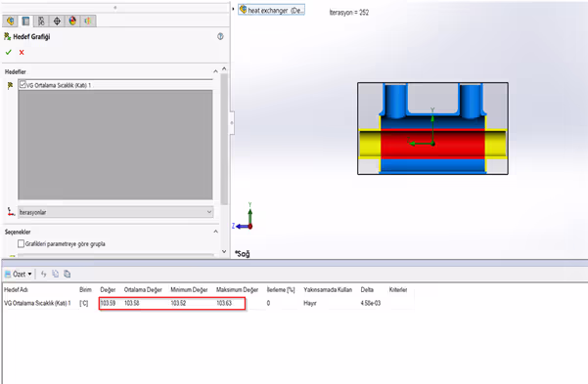Viewport: 588px width, 384px height.
Task: Select the VG Ortalama Sıcaklık (Katı) 1 table row
Action: 208,303
